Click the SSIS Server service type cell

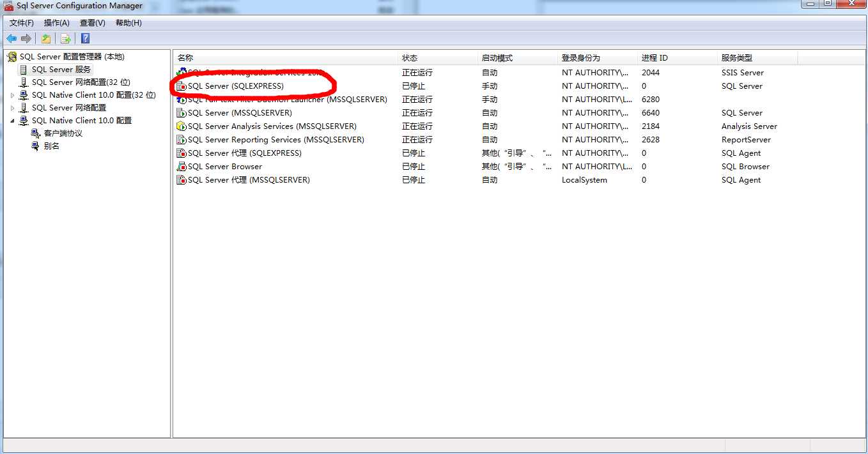(x=743, y=73)
